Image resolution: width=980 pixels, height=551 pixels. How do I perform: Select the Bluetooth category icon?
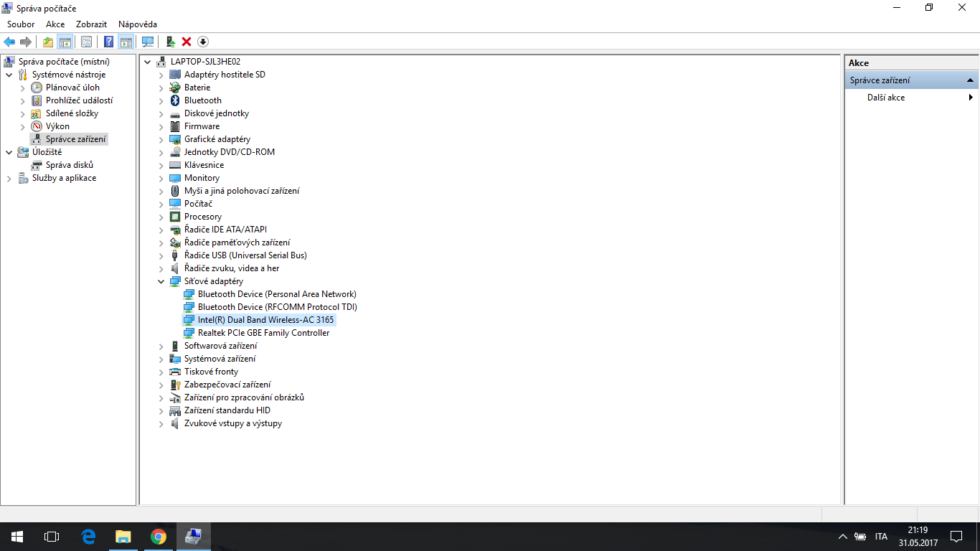tap(175, 100)
